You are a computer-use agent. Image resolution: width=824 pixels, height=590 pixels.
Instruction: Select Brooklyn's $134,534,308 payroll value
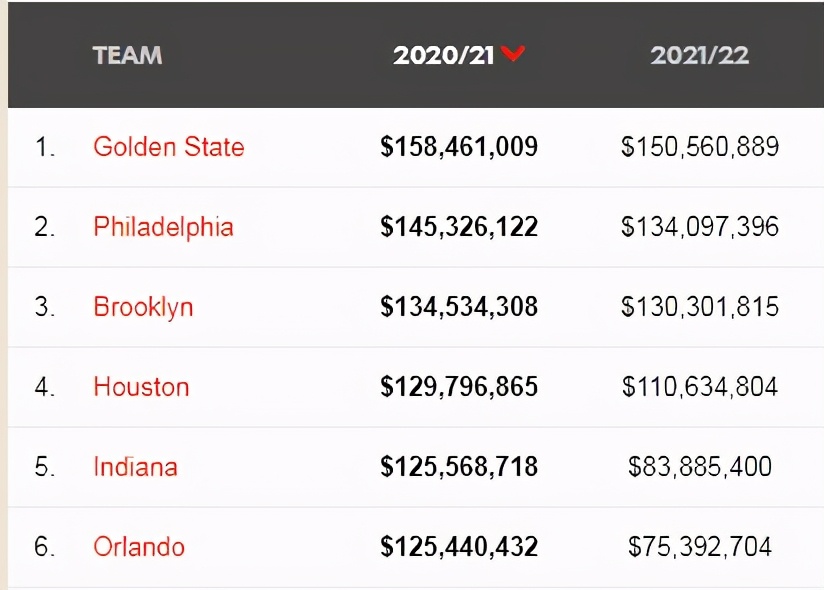pyautogui.click(x=459, y=307)
